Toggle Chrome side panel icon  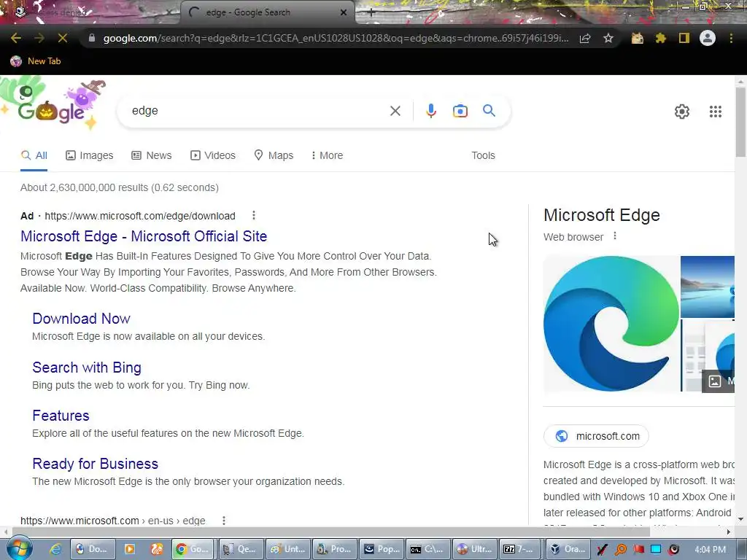[x=684, y=38]
